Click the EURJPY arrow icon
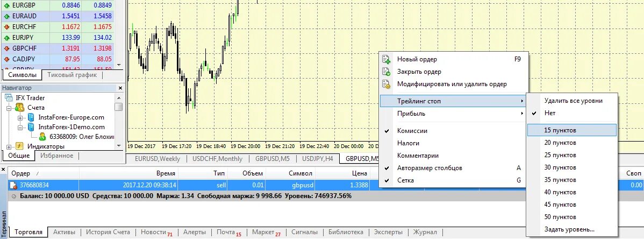Viewport: 644px width, 239px height. [6, 38]
